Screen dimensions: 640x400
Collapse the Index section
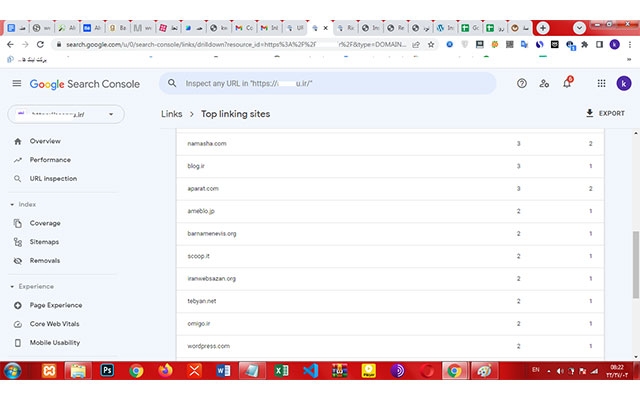coord(23,204)
